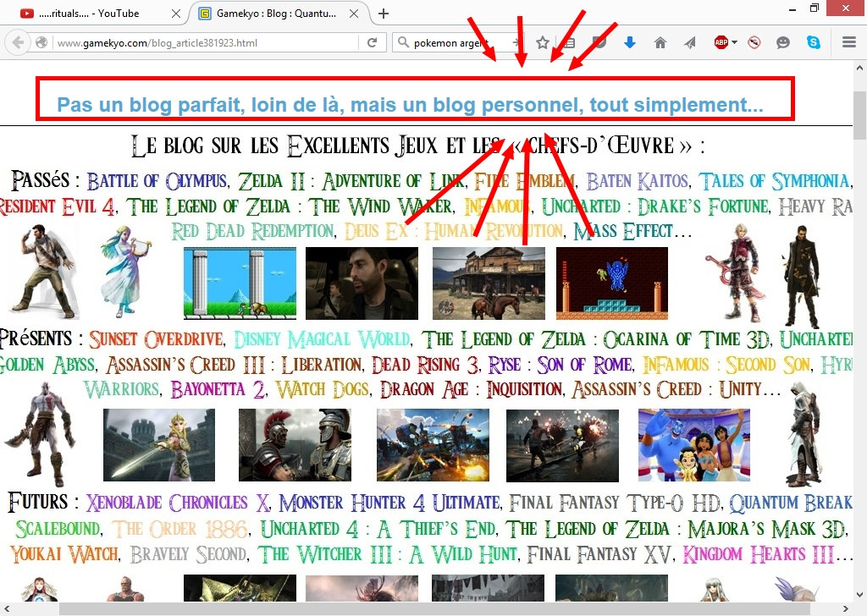
Task: Click Scalebound link
Action: 58,529
